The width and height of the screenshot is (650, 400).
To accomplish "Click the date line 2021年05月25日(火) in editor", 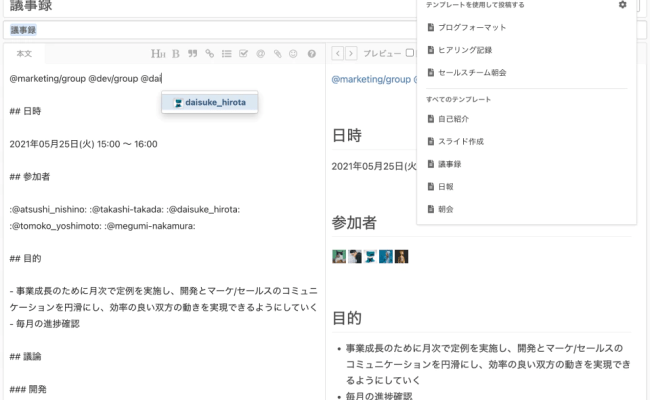I will click(x=83, y=144).
